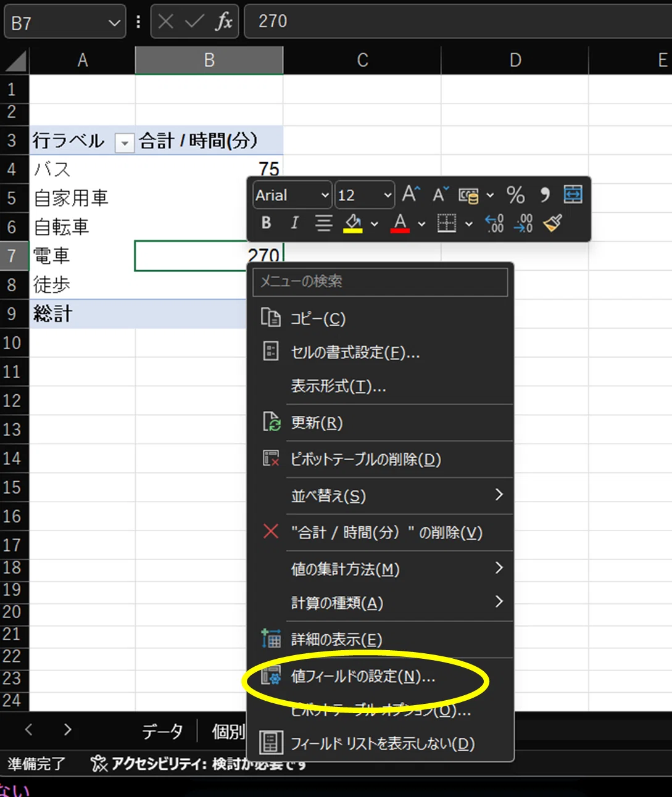The width and height of the screenshot is (672, 797).
Task: Click cell 合計 / 時間(分)
Action: tap(209, 141)
